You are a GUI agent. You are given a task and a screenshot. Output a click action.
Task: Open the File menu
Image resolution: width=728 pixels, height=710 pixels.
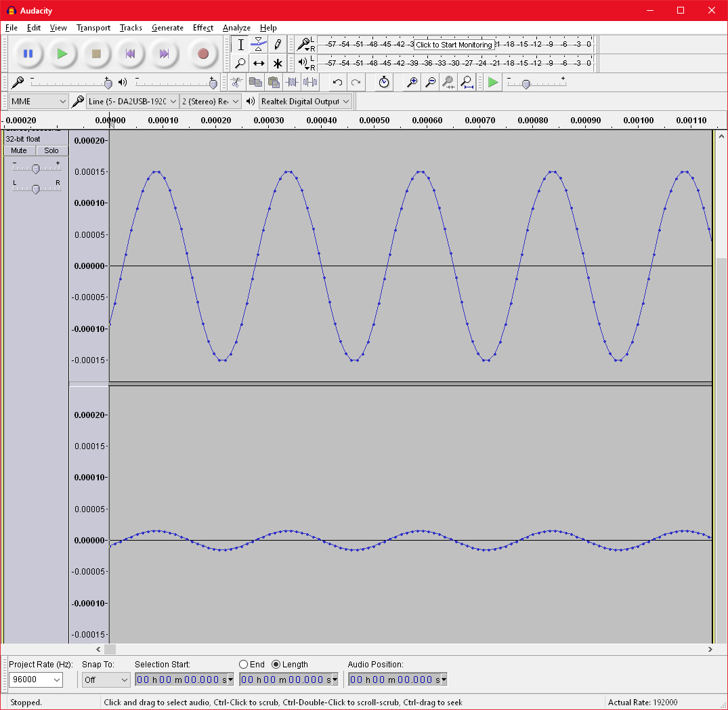[x=11, y=28]
